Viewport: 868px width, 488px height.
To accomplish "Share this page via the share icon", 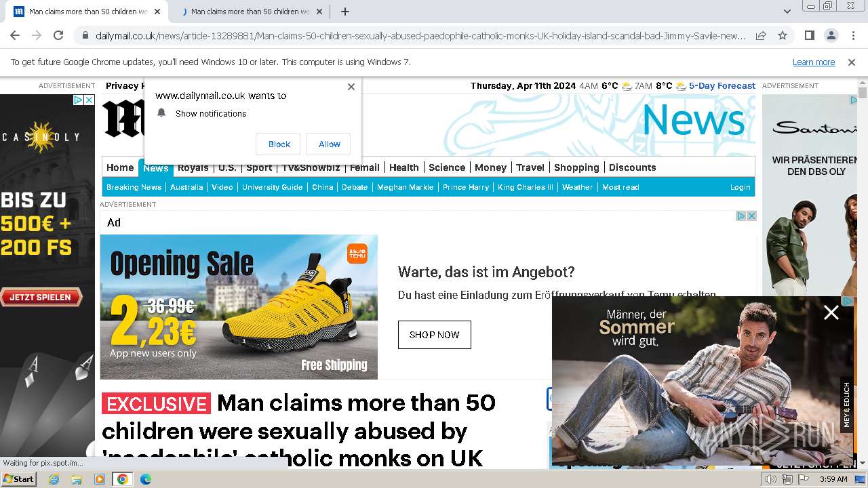I will 761,35.
